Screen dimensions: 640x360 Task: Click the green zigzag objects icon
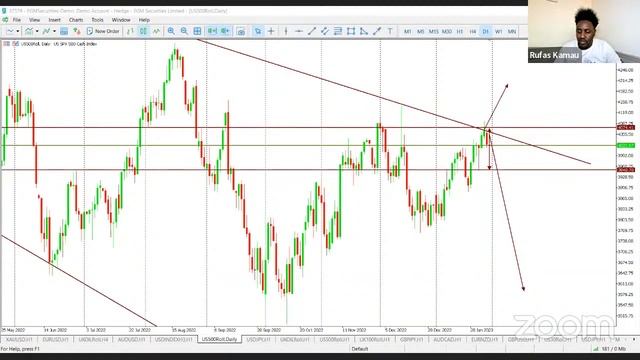tap(47, 31)
